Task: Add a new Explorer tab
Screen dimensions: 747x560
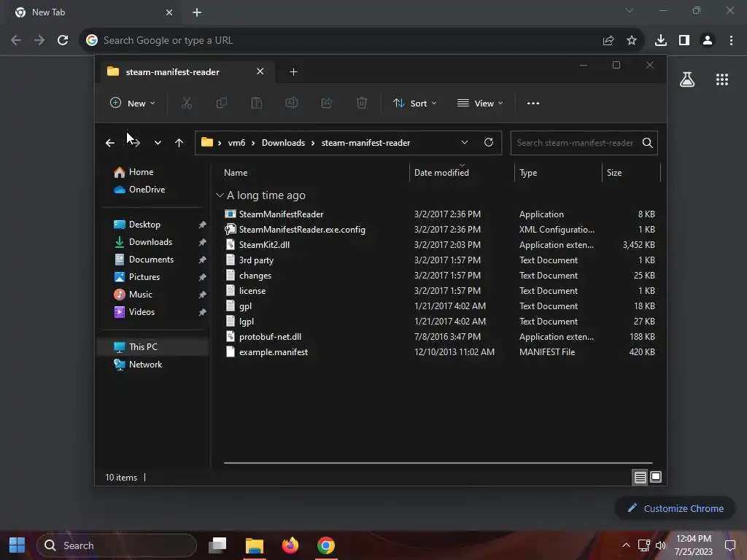Action: pyautogui.click(x=293, y=72)
